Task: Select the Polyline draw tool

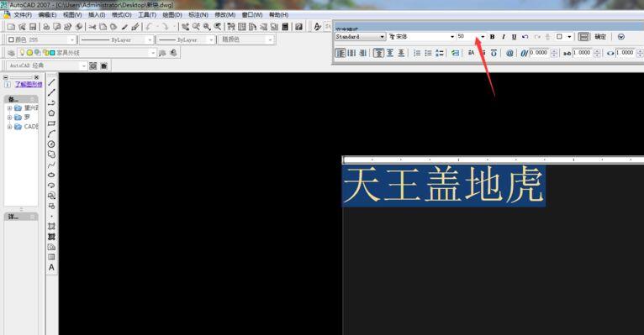Action: 51,102
